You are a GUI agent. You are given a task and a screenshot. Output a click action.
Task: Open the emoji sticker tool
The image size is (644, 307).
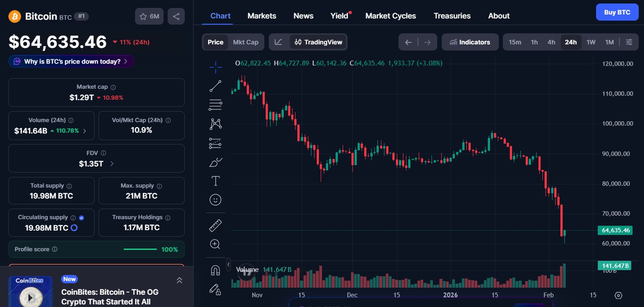pyautogui.click(x=215, y=200)
